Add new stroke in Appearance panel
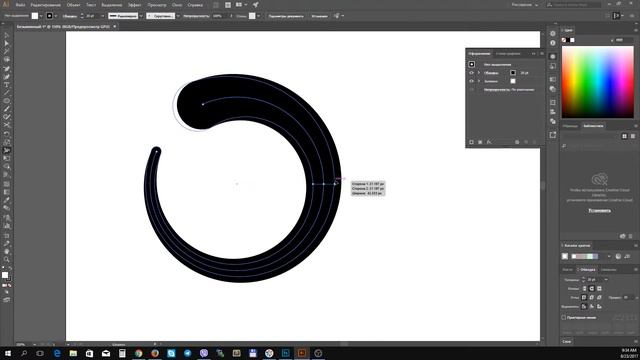This screenshot has width=640, height=360. (x=471, y=142)
